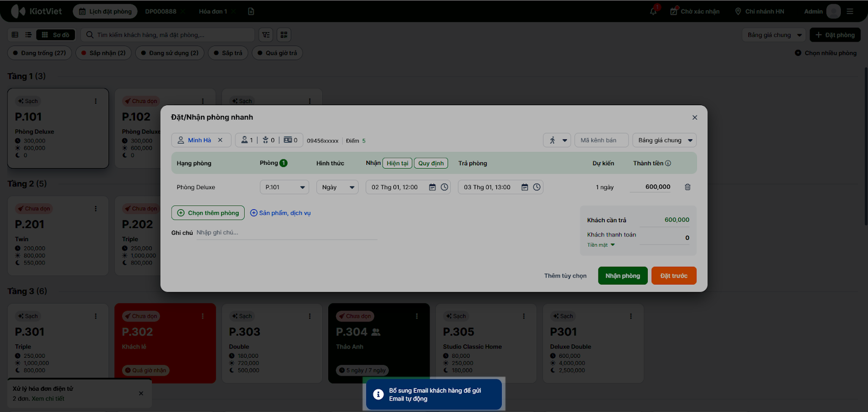Open the filter options icon
Screen dimensions: 868x412
pyautogui.click(x=266, y=35)
